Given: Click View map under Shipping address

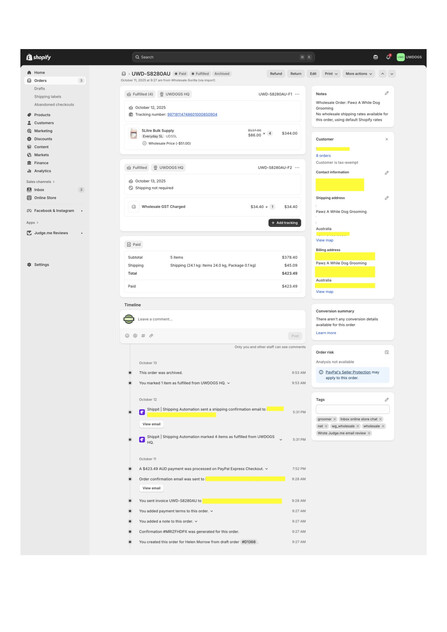Looking at the screenshot, I should (x=324, y=240).
